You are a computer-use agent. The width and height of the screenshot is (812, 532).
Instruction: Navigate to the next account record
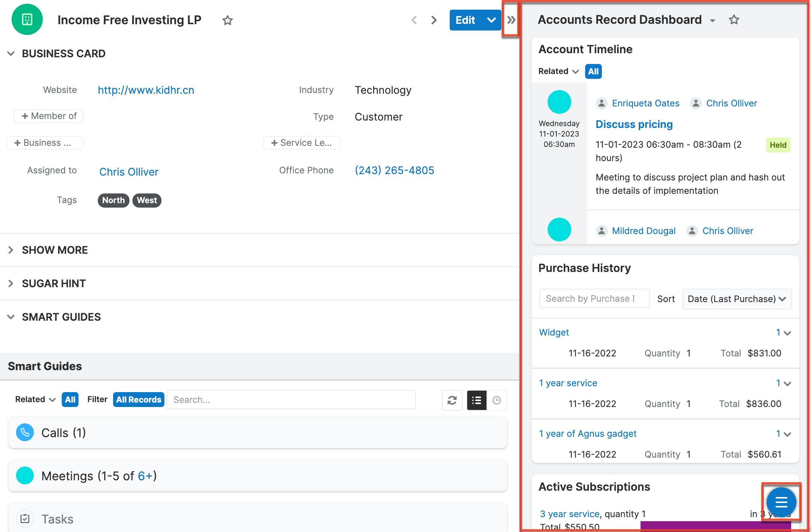(x=433, y=20)
